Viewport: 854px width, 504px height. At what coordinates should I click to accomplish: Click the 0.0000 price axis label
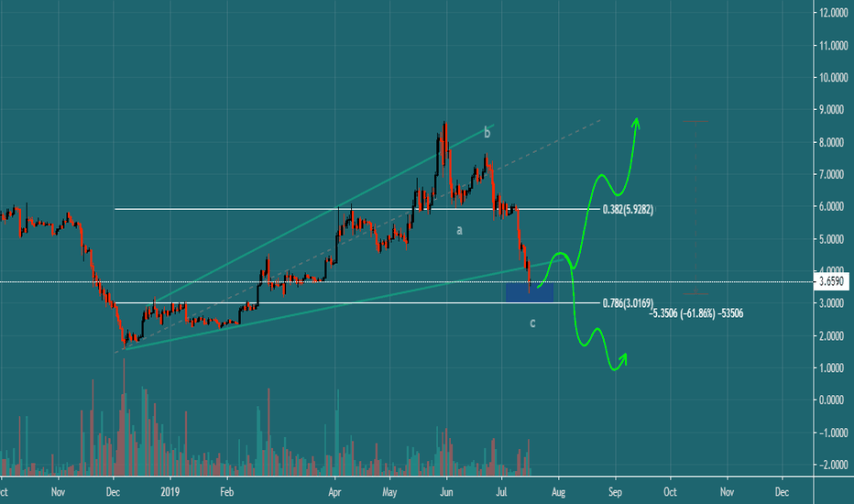click(833, 400)
